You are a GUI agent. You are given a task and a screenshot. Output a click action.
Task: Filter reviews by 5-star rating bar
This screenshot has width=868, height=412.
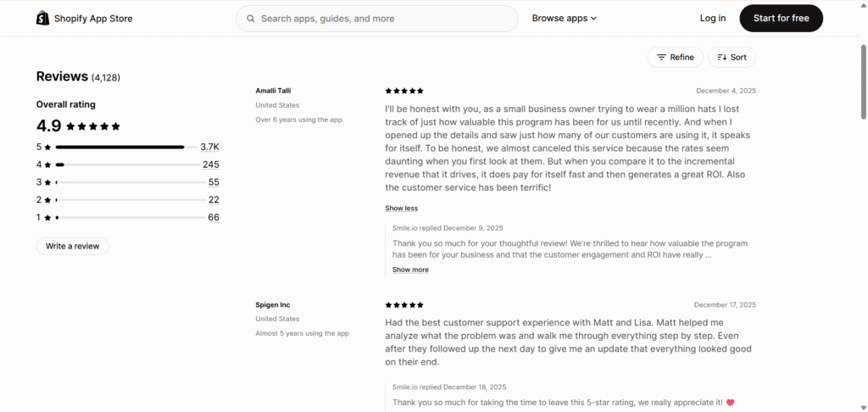(x=120, y=147)
